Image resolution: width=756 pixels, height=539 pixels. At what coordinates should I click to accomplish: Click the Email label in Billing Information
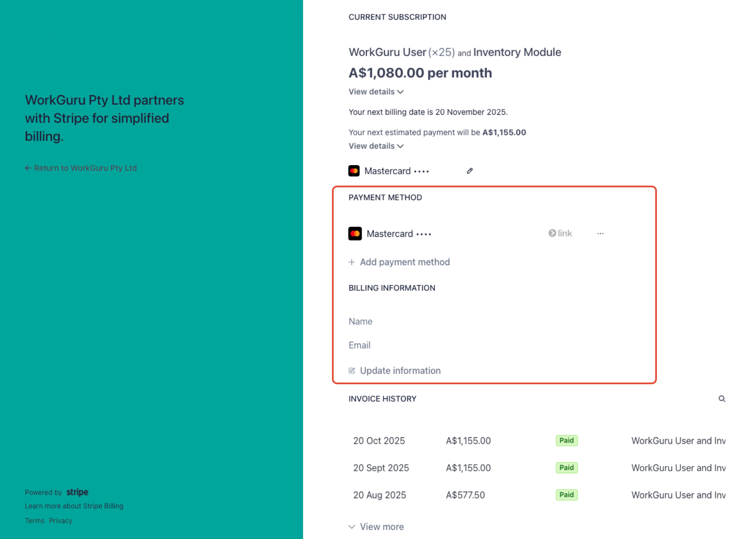360,345
